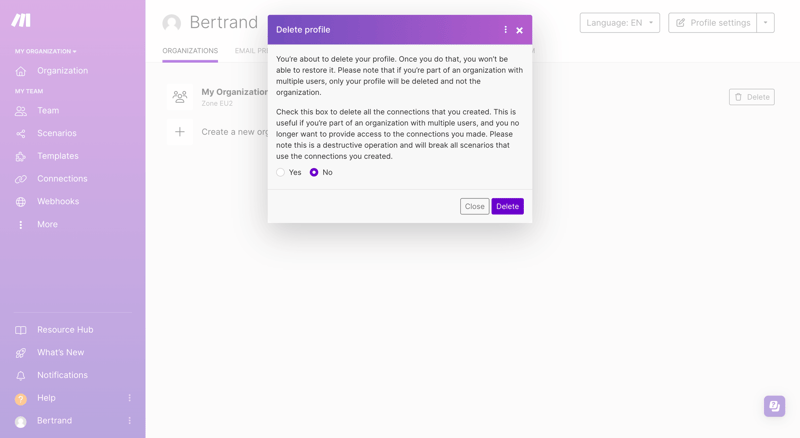This screenshot has width=800, height=438.
Task: Click the Bertrand avatar in the sidebar
Action: (20, 421)
